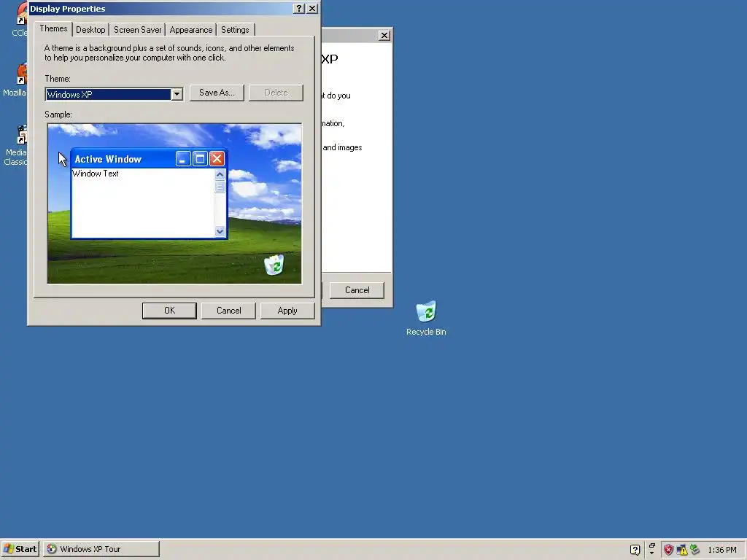The height and width of the screenshot is (560, 747).
Task: Go to the Appearance tab
Action: pos(190,29)
